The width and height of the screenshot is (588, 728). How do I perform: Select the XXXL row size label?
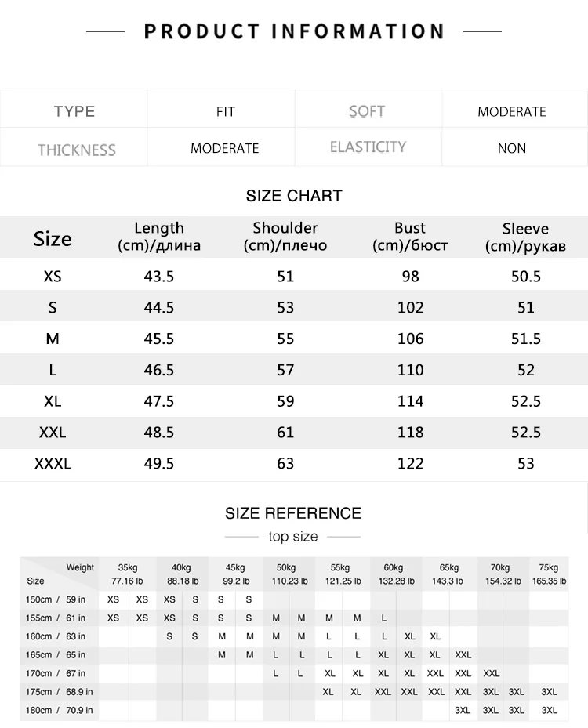click(53, 463)
